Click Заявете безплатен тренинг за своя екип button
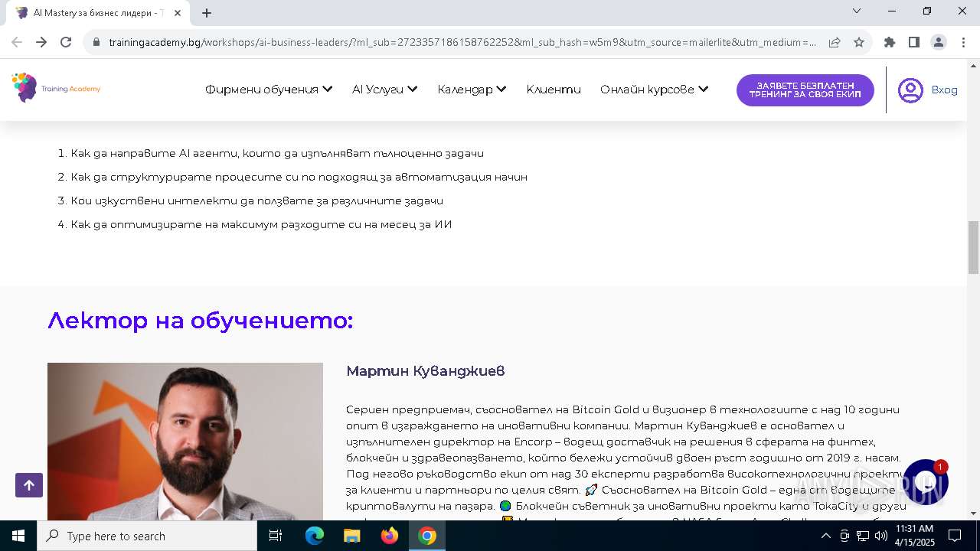 point(805,90)
